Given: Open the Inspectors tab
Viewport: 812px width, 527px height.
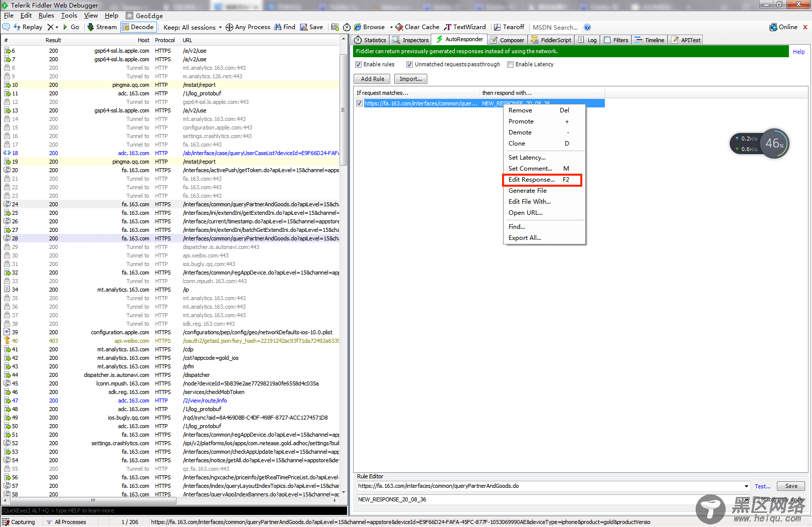Looking at the screenshot, I should tap(411, 40).
